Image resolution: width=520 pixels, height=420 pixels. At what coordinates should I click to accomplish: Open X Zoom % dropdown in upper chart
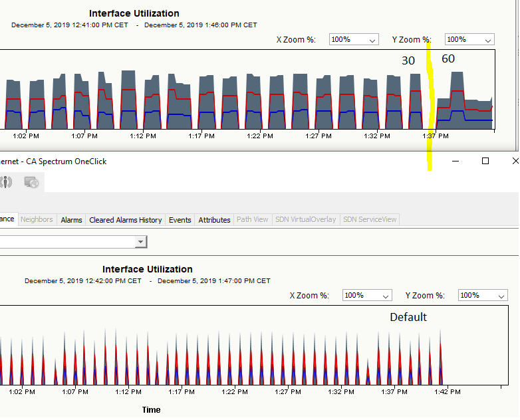354,39
